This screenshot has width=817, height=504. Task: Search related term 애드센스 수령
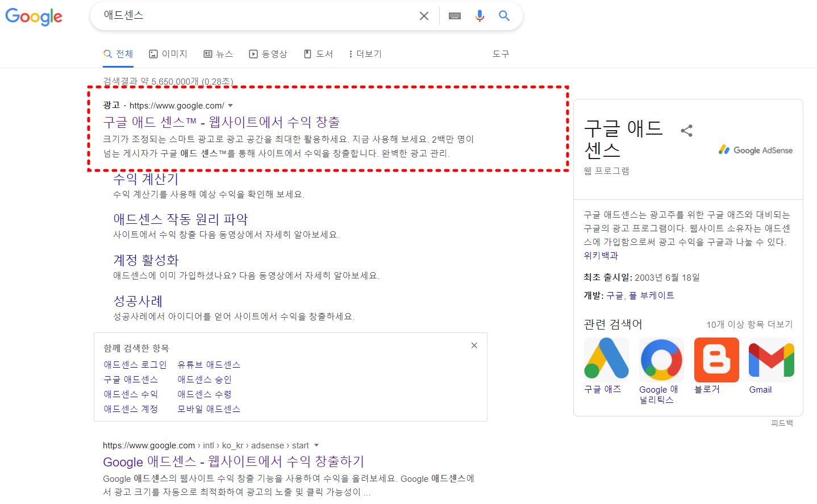pyautogui.click(x=205, y=394)
